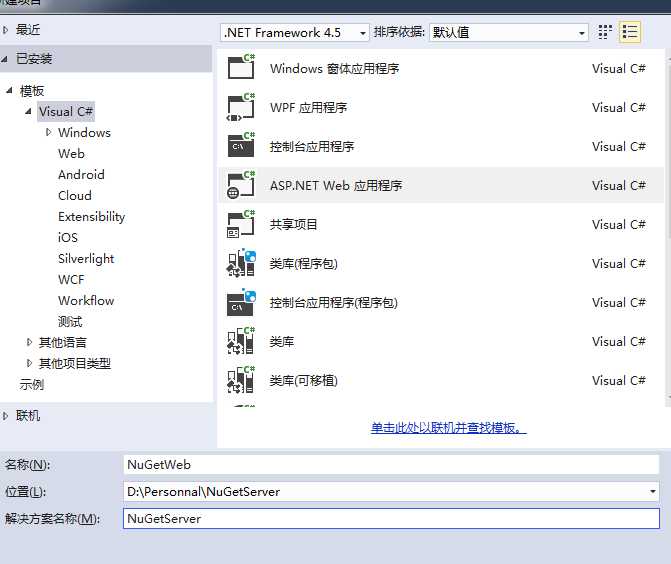Select Web under Visual C#
This screenshot has width=671, height=564.
point(71,154)
